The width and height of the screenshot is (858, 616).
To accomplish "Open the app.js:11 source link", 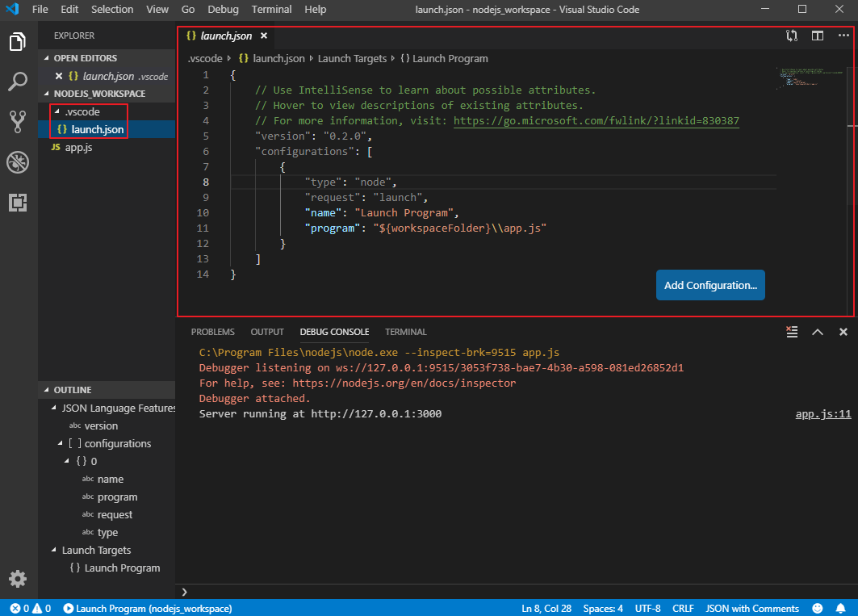I will [823, 414].
